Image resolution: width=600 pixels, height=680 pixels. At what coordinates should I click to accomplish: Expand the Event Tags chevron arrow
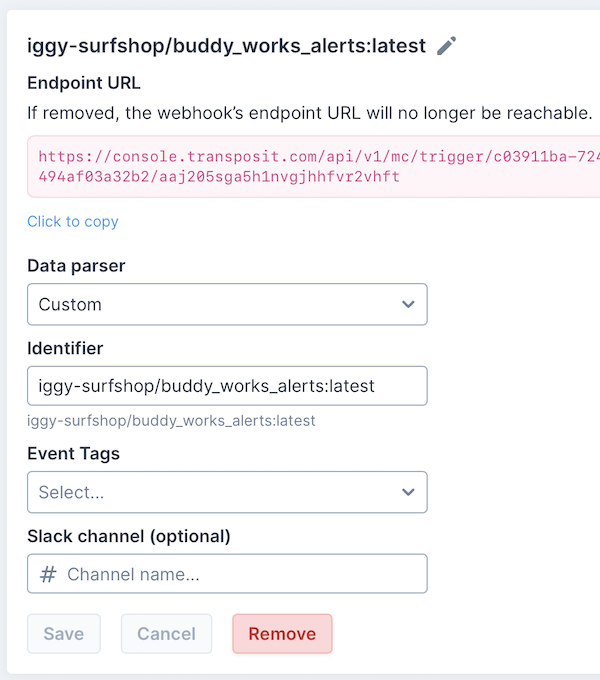click(x=407, y=492)
